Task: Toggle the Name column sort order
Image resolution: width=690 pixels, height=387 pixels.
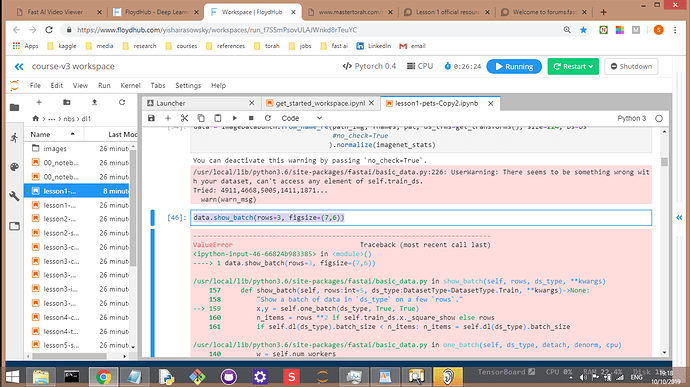Action: click(x=54, y=134)
